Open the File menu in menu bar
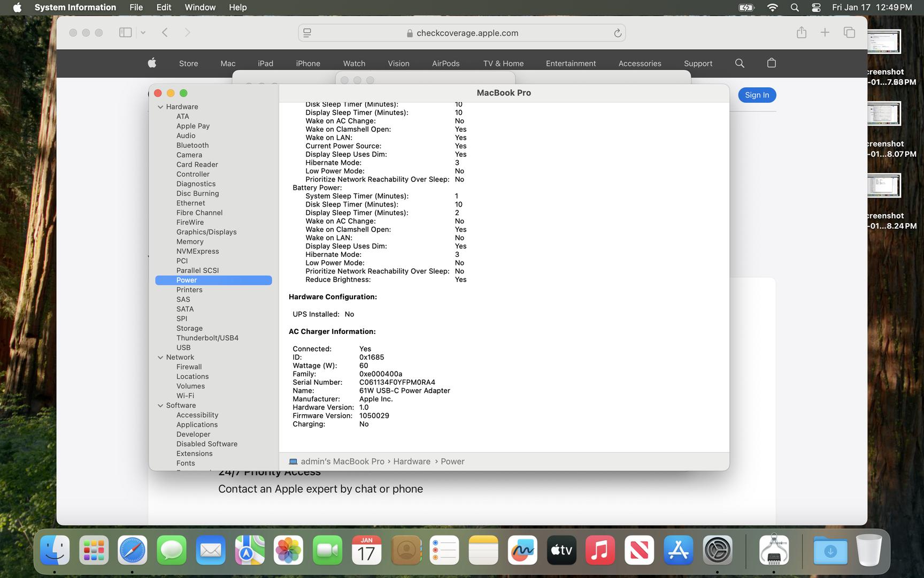This screenshot has width=924, height=578. tap(136, 7)
